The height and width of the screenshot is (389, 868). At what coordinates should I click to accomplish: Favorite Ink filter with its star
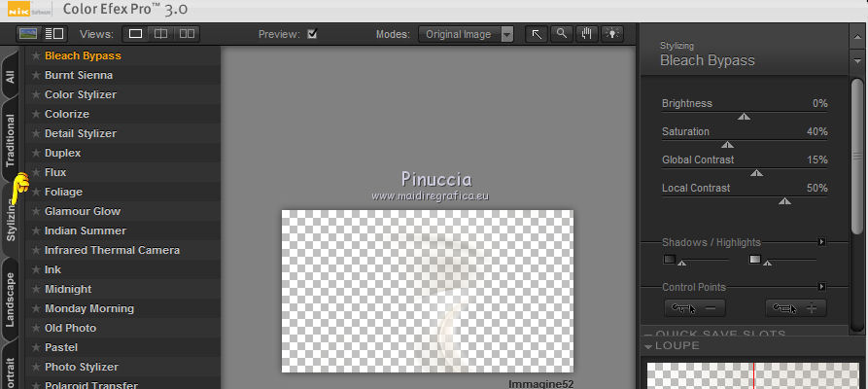pos(36,269)
